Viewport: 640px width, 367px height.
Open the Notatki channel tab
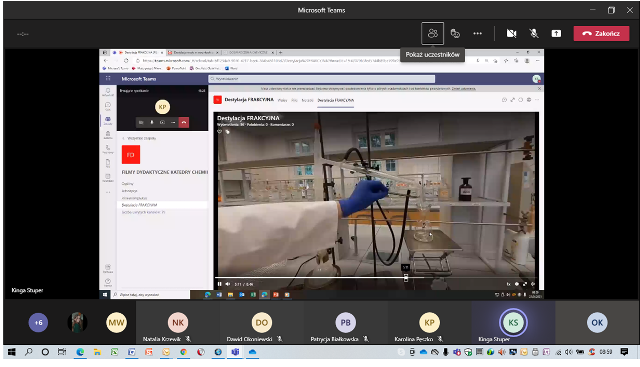(307, 100)
